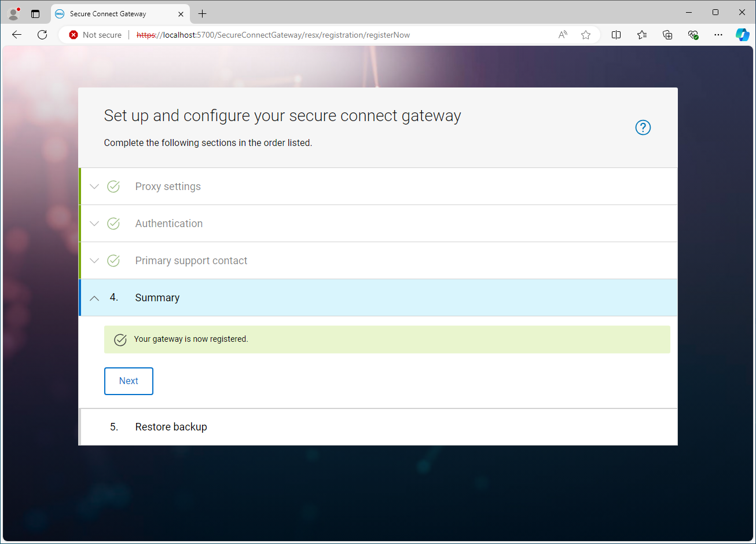Viewport: 756px width, 544px height.
Task: Collapse the Summary section
Action: [x=94, y=297]
